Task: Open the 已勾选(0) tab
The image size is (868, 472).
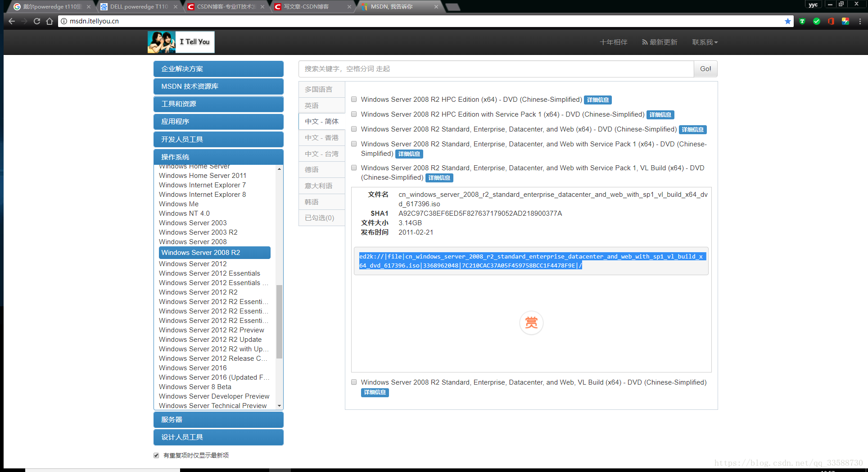Action: click(x=322, y=218)
